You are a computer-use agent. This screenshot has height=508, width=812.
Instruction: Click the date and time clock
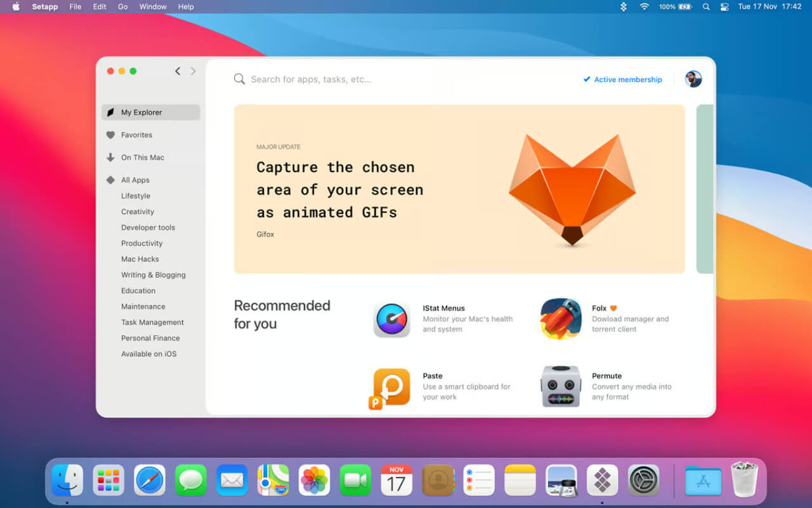(769, 6)
